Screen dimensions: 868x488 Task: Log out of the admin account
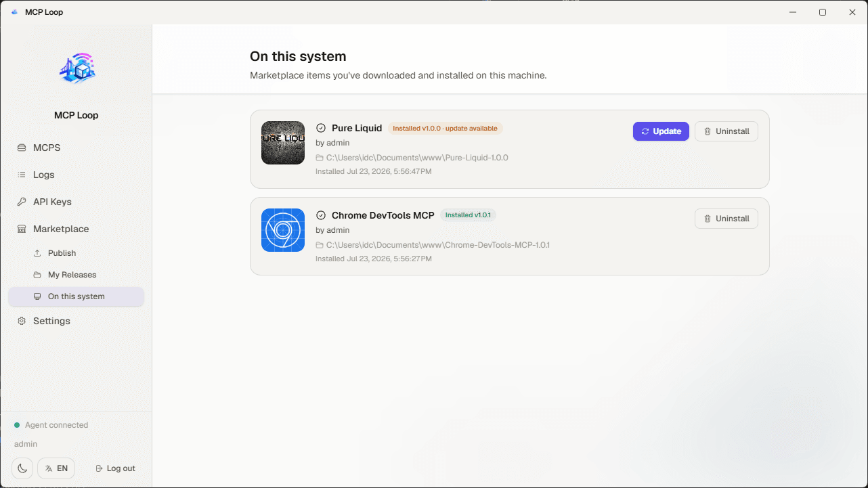(x=116, y=468)
